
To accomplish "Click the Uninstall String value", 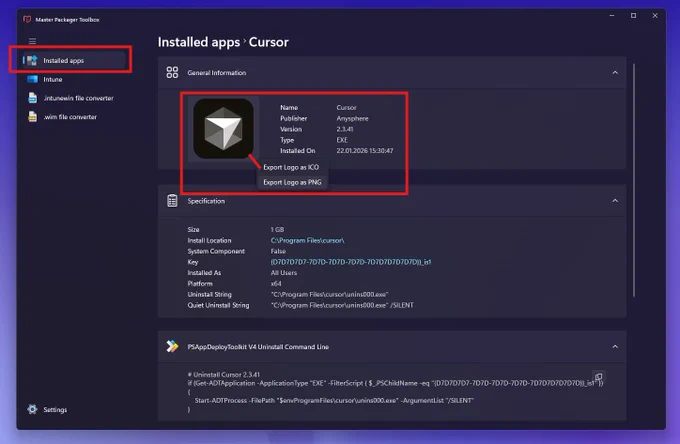I will pyautogui.click(x=330, y=294).
